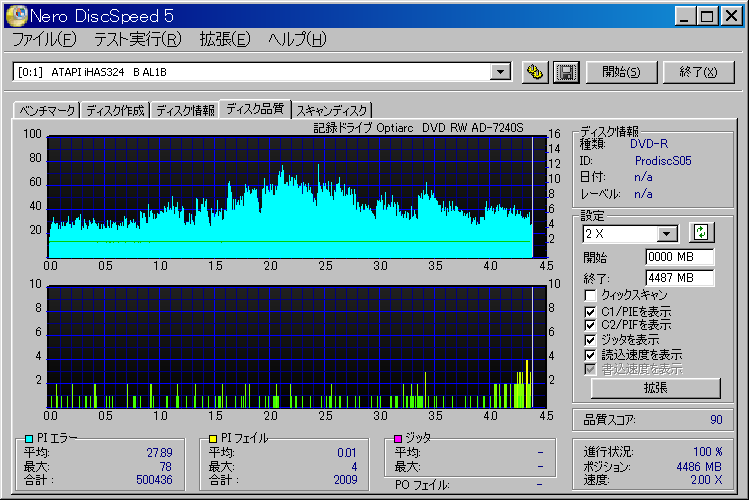Switch to the ベンチマーク tab
Image resolution: width=749 pixels, height=500 pixels.
47,110
